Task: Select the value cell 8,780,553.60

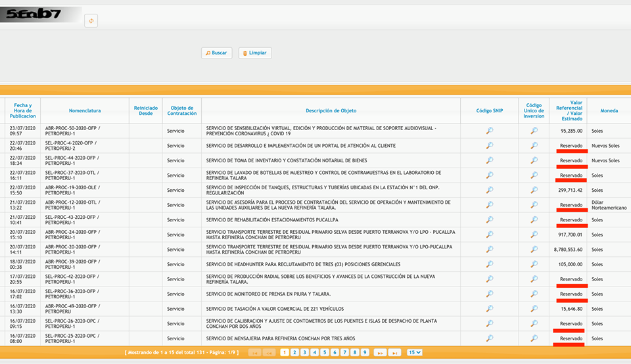Action: [568, 250]
